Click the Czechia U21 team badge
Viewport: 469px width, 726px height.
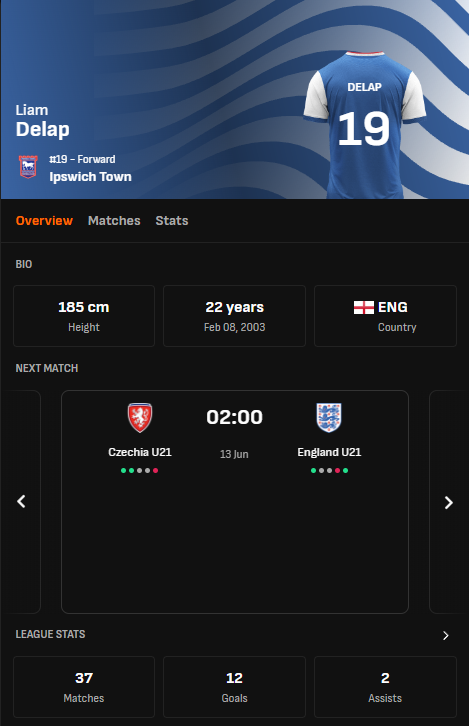pyautogui.click(x=140, y=418)
